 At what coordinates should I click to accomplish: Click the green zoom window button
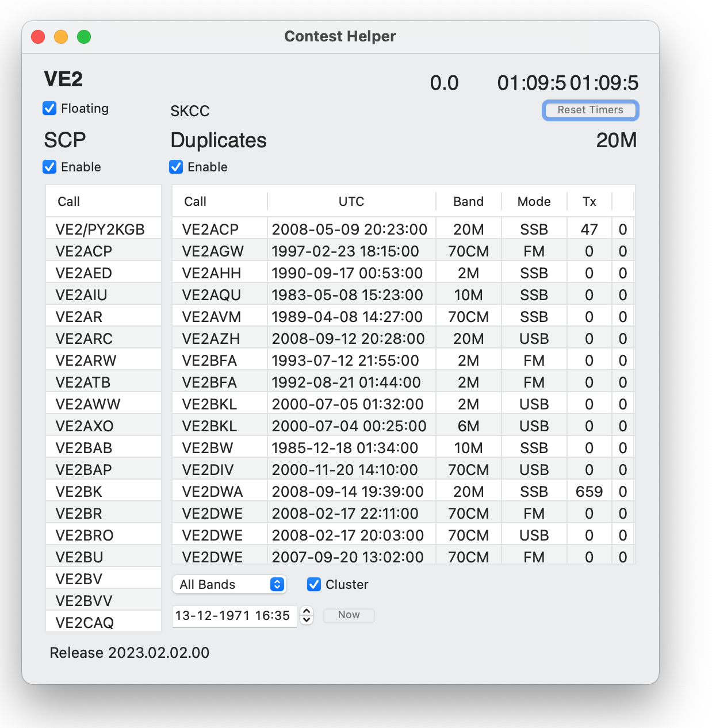84,37
